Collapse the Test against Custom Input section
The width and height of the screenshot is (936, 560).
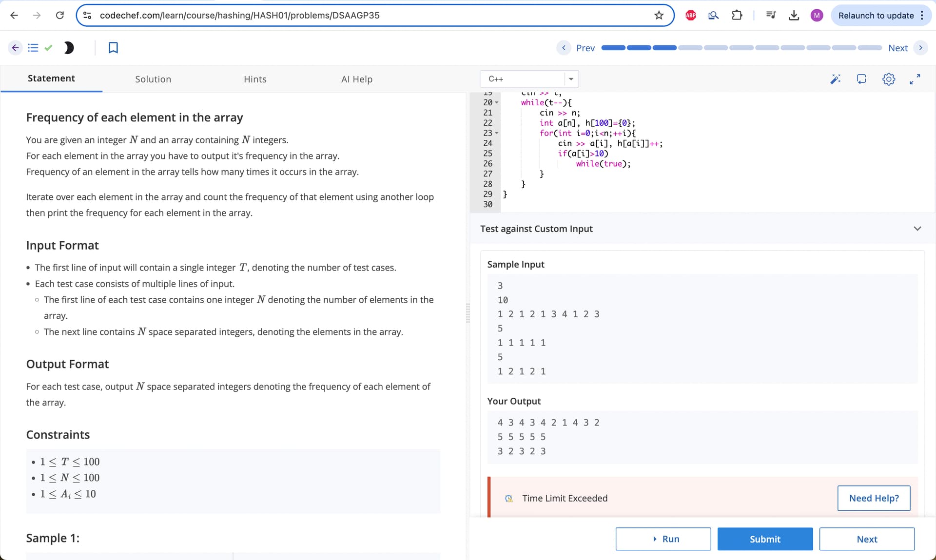point(917,228)
